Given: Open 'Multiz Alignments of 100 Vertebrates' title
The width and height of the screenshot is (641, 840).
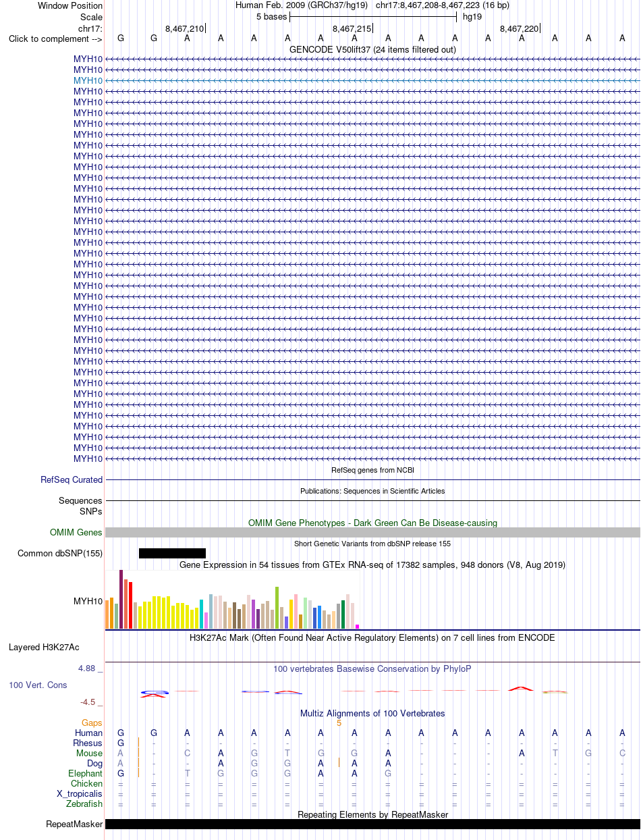Looking at the screenshot, I should (x=372, y=713).
